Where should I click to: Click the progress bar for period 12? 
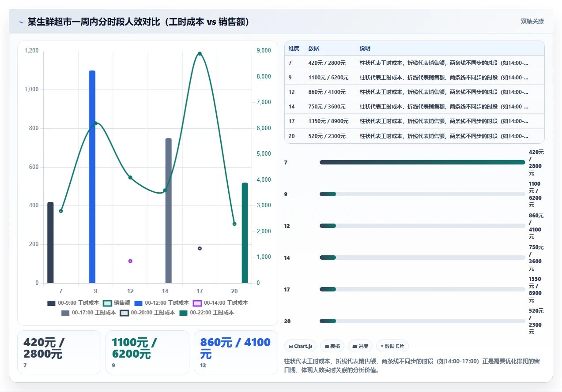[x=422, y=226]
